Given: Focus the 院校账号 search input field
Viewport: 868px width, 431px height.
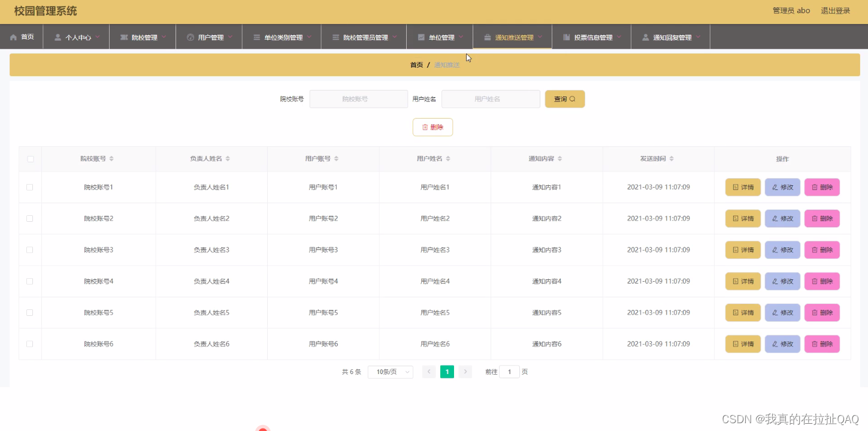Looking at the screenshot, I should (358, 99).
